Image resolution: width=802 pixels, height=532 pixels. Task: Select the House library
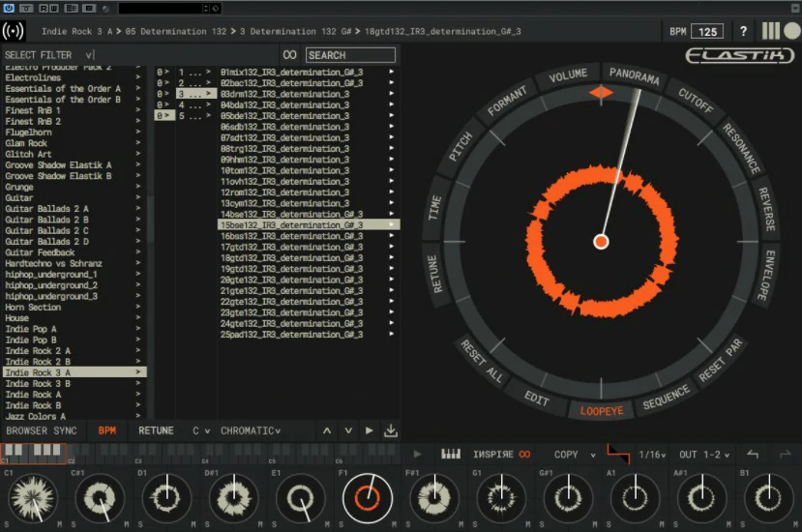pyautogui.click(x=74, y=318)
